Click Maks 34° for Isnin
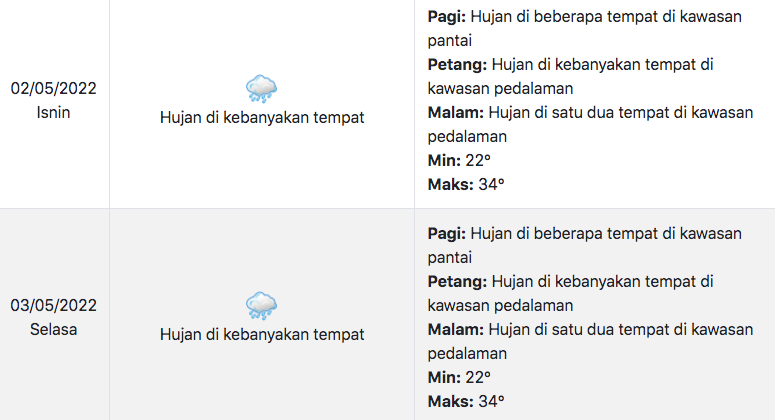 click(466, 184)
